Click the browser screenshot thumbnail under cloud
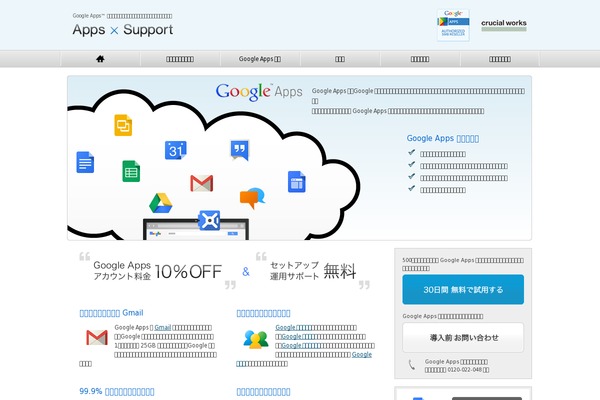This screenshot has width=600, height=400. click(x=196, y=230)
